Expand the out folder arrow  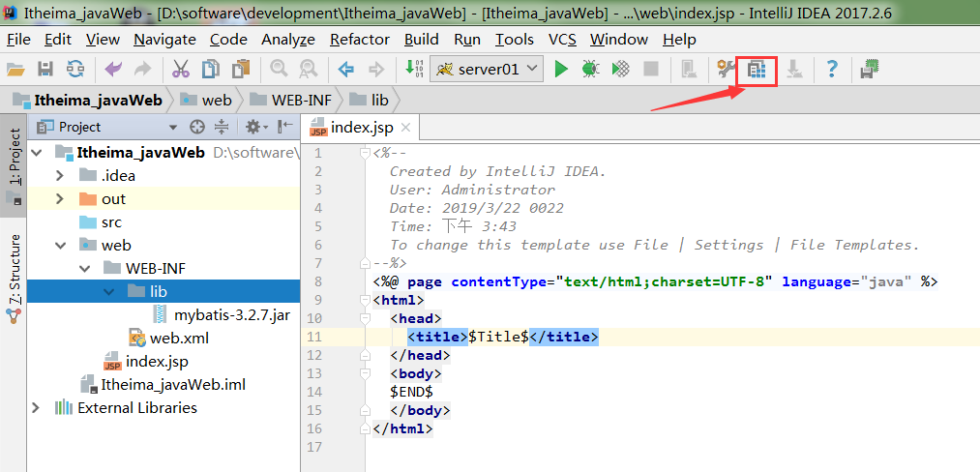coord(59,199)
